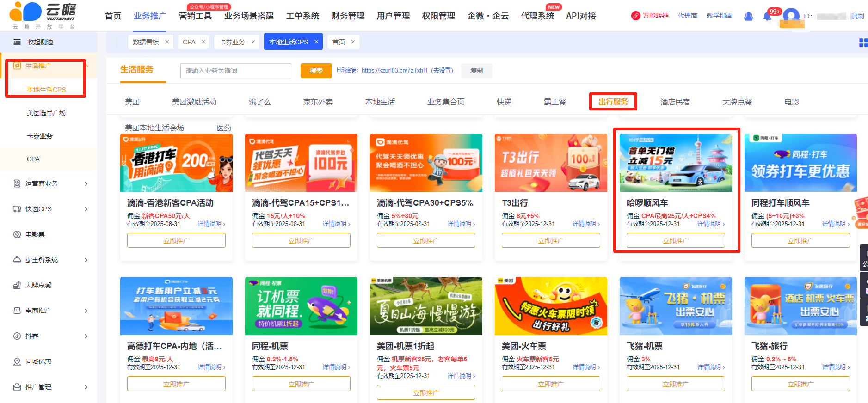The height and width of the screenshot is (403, 868).
Task: Open 财务管理 in top navigation
Action: pyautogui.click(x=348, y=16)
